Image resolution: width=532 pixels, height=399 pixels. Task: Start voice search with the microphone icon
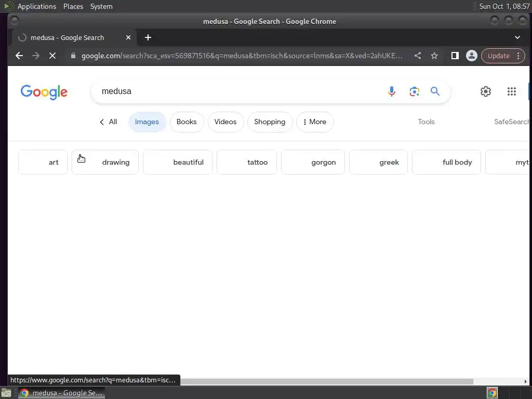click(x=392, y=91)
